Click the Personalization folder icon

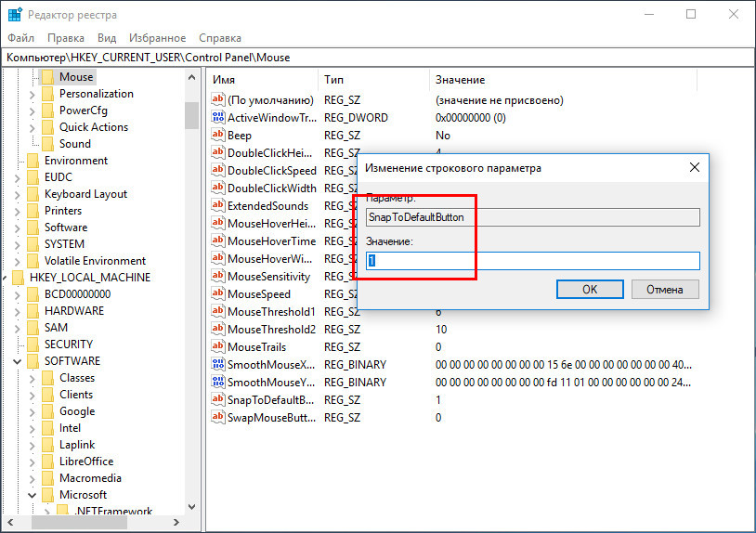click(47, 94)
